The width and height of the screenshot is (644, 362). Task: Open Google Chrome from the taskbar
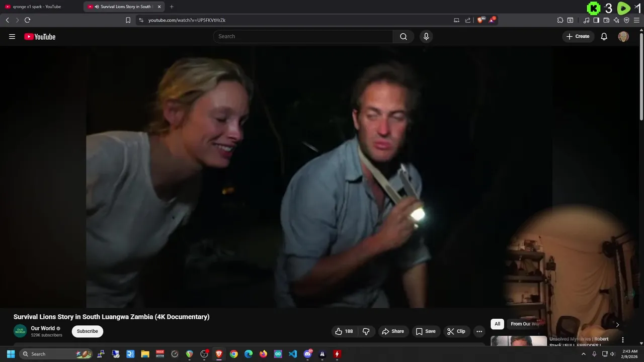pos(233,354)
